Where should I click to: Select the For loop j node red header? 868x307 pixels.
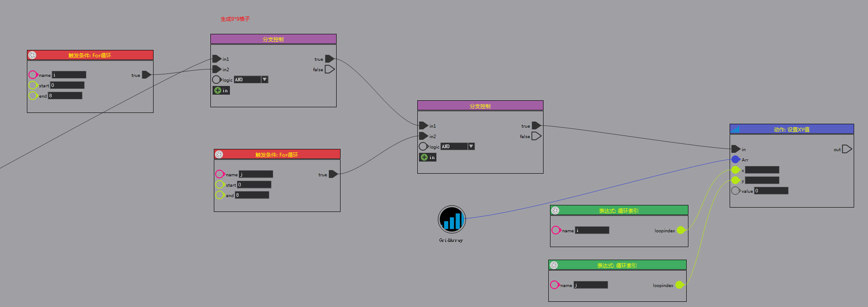point(277,155)
